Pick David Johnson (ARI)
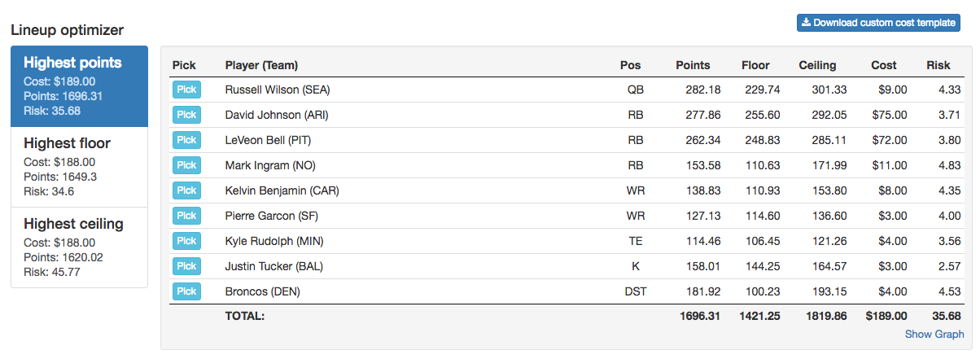The height and width of the screenshot is (359, 980). [186, 115]
